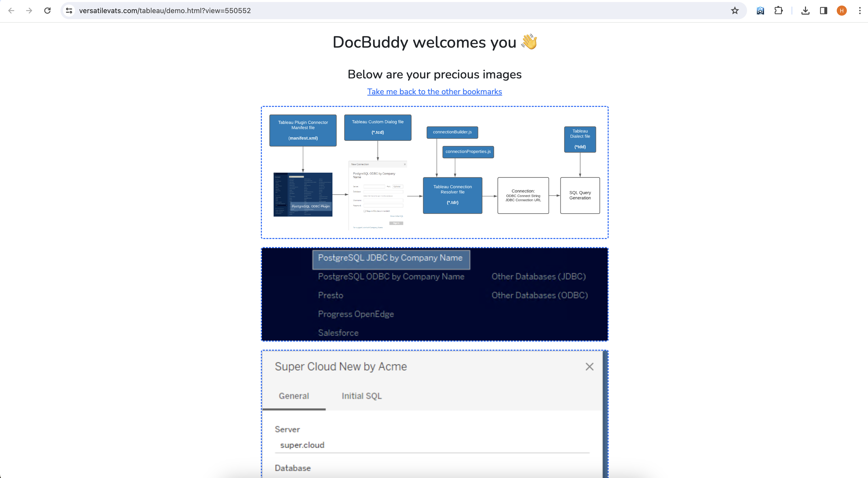Toggle the browser side panel icon
This screenshot has height=478, width=868.
(x=824, y=10)
